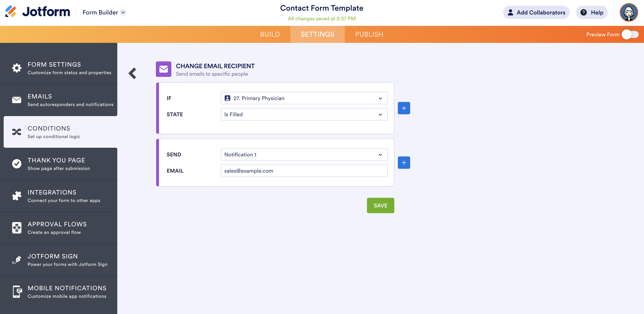Expand the STATE 'Is Filled' dropdown
The height and width of the screenshot is (314, 644).
(304, 114)
